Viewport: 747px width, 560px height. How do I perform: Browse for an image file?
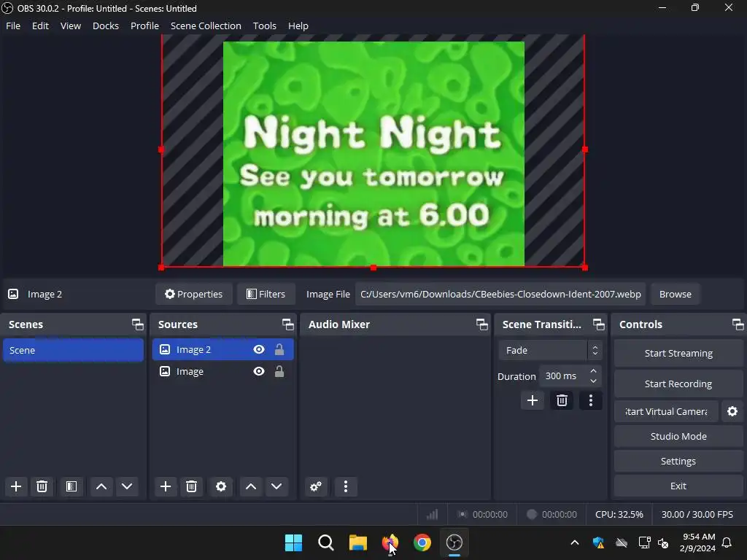[x=675, y=295]
